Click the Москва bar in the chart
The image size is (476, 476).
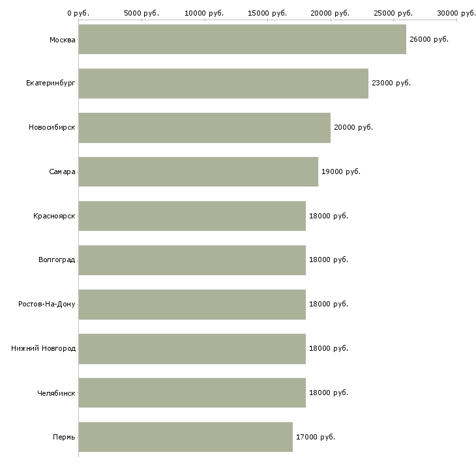[243, 39]
